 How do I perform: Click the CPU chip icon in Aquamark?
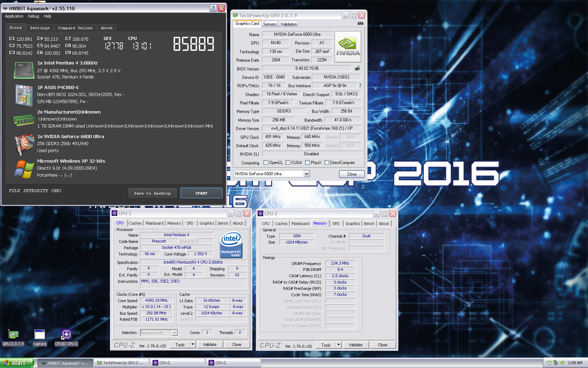point(24,70)
